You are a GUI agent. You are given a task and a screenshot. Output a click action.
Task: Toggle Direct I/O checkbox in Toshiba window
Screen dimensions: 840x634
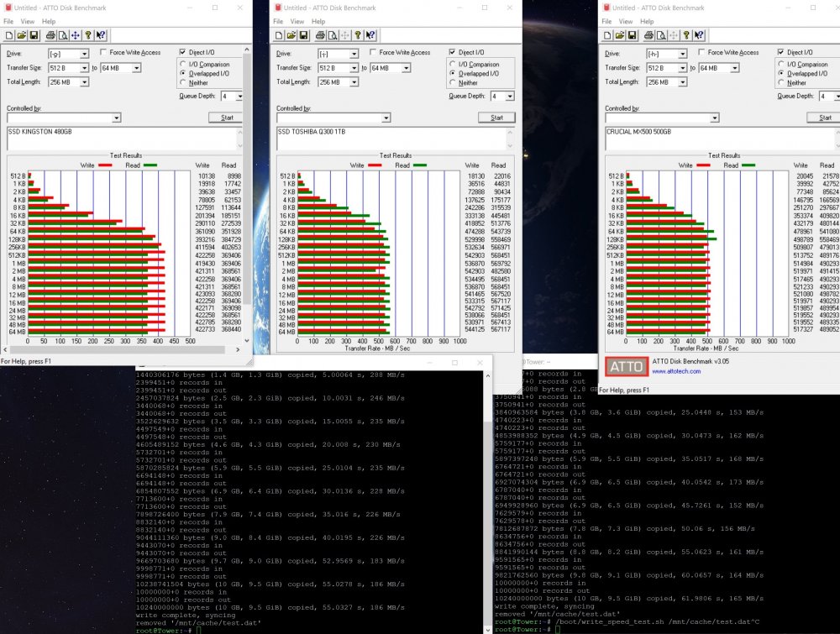452,52
